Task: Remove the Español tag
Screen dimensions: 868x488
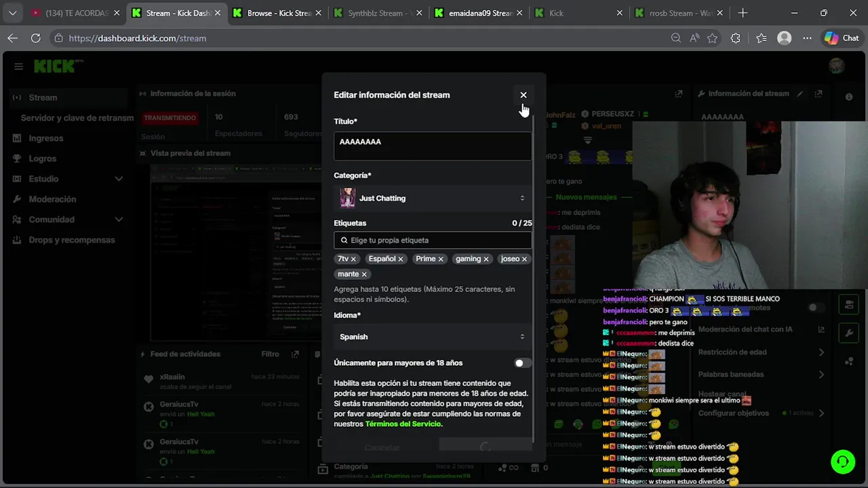Action: coord(401,259)
